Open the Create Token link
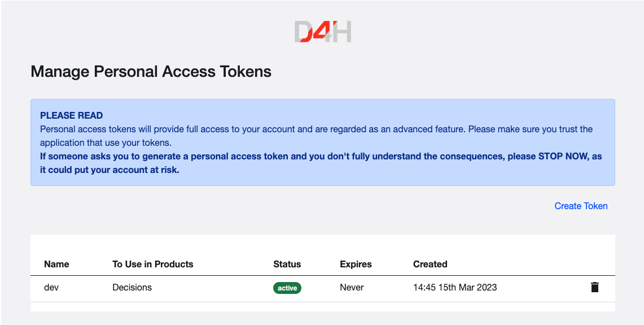This screenshot has width=644, height=325. pyautogui.click(x=581, y=206)
